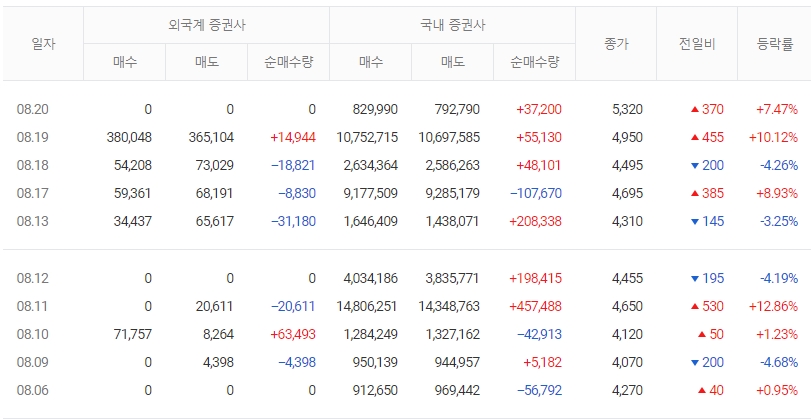
Task: Select the 08.09 date cell
Action: (33, 362)
